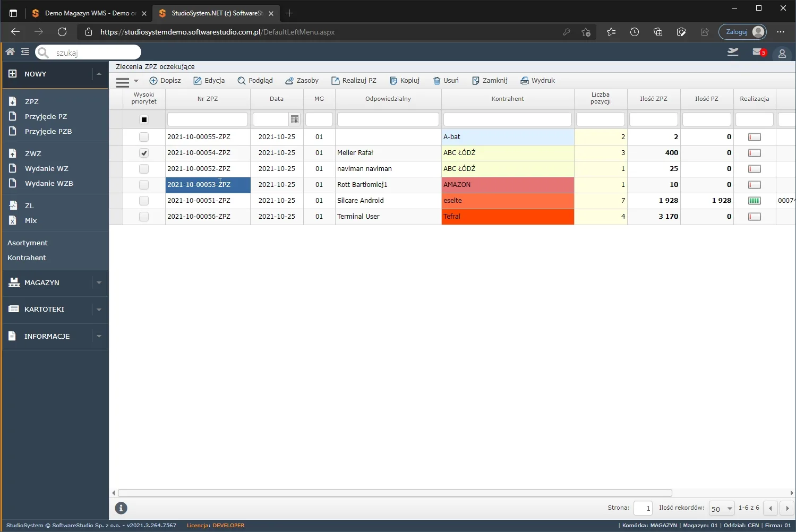Toggle priority checkbox for 2021-10-00052-ZPZ
Screen dimensions: 796x532
pos(144,169)
